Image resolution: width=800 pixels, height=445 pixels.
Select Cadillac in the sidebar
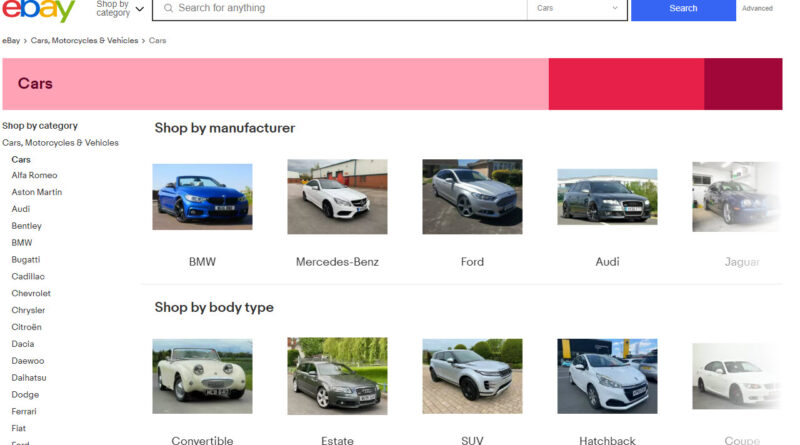coord(28,276)
